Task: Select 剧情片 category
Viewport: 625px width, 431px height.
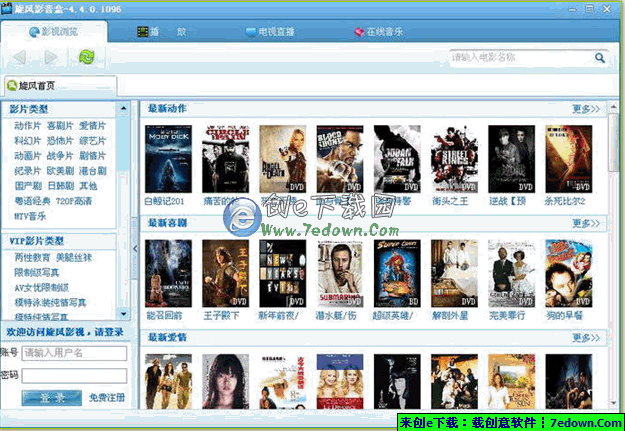Action: pos(92,156)
